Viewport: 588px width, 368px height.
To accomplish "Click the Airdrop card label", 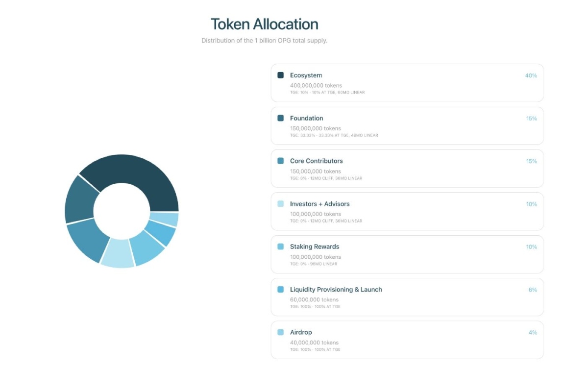I will coord(300,332).
